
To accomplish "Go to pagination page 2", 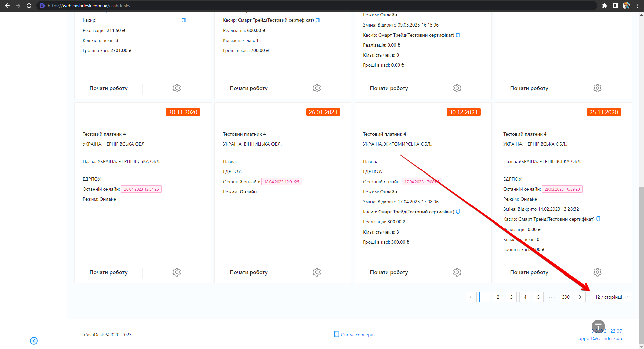I will point(498,297).
